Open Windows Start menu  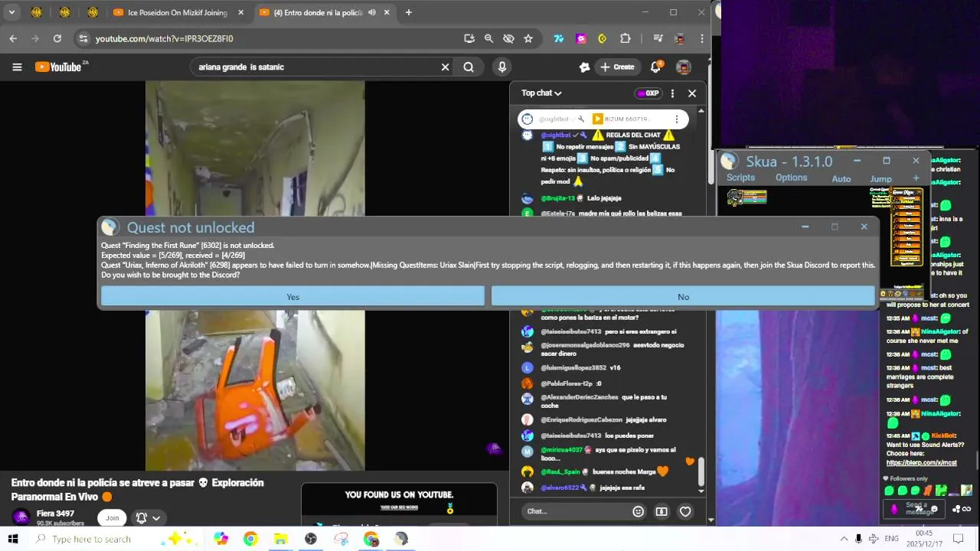pos(13,539)
